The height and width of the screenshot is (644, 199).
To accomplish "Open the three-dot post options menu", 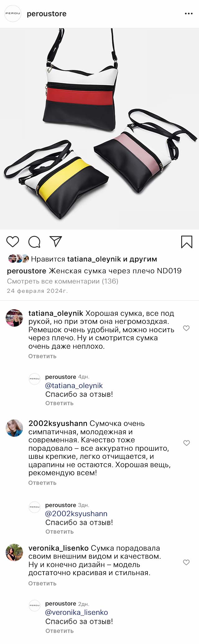I will (188, 14).
